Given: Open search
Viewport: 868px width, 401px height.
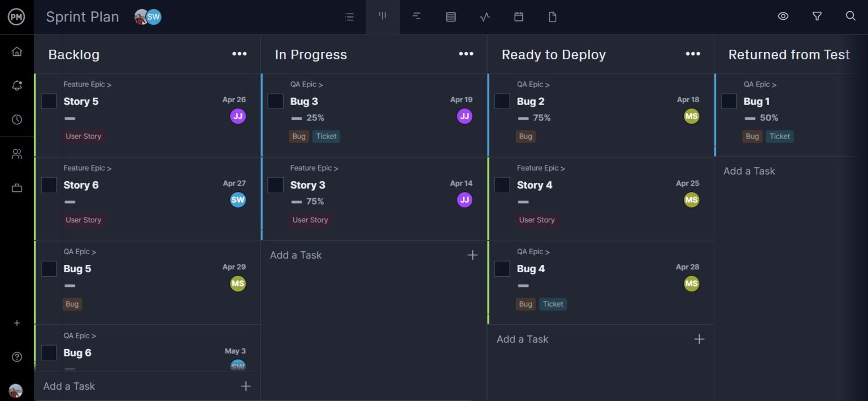Looking at the screenshot, I should [x=850, y=16].
